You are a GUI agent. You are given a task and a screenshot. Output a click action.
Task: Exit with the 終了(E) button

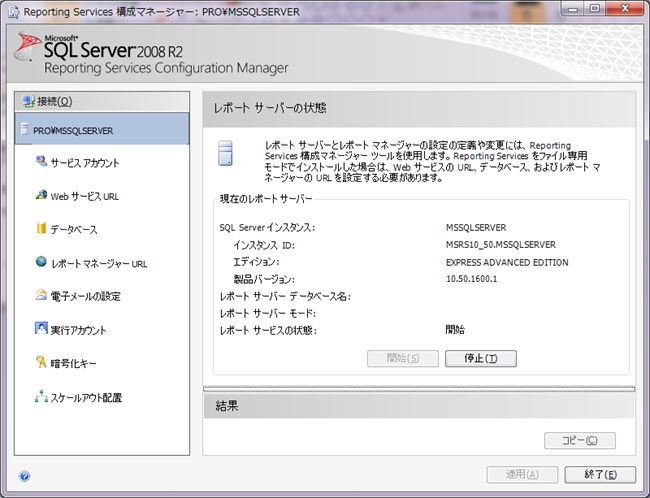pyautogui.click(x=600, y=474)
